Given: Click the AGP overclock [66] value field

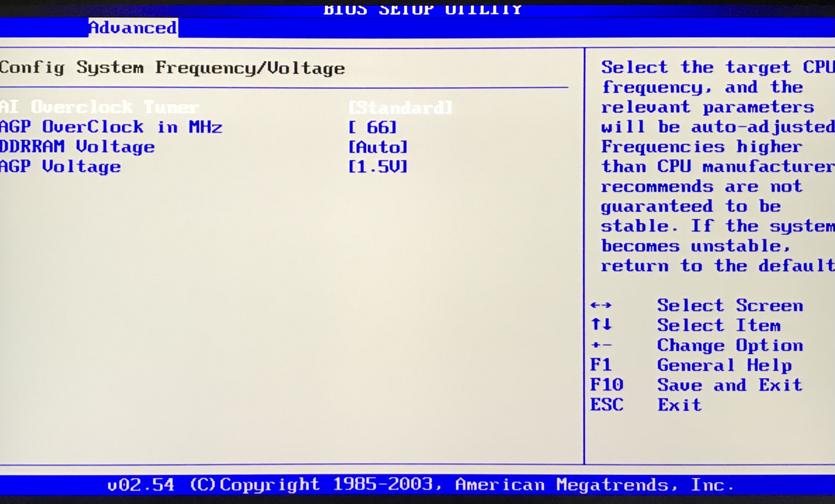Looking at the screenshot, I should 372,128.
